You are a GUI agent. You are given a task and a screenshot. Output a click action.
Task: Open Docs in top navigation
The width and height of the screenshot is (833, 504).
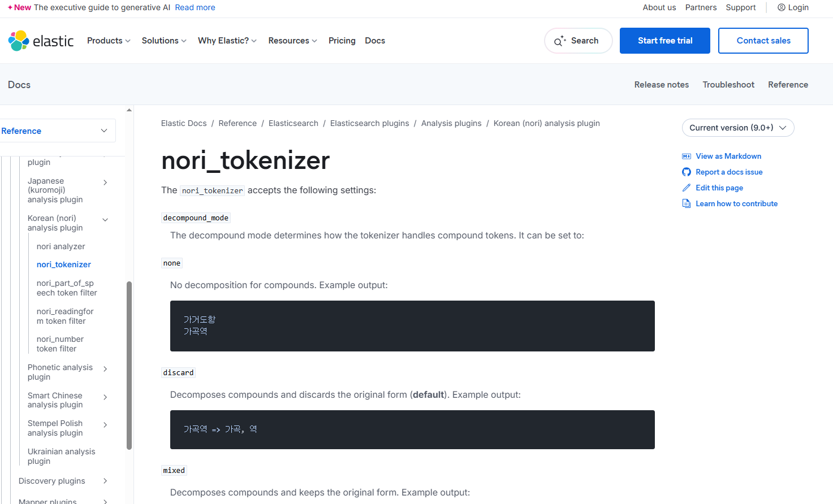[375, 41]
